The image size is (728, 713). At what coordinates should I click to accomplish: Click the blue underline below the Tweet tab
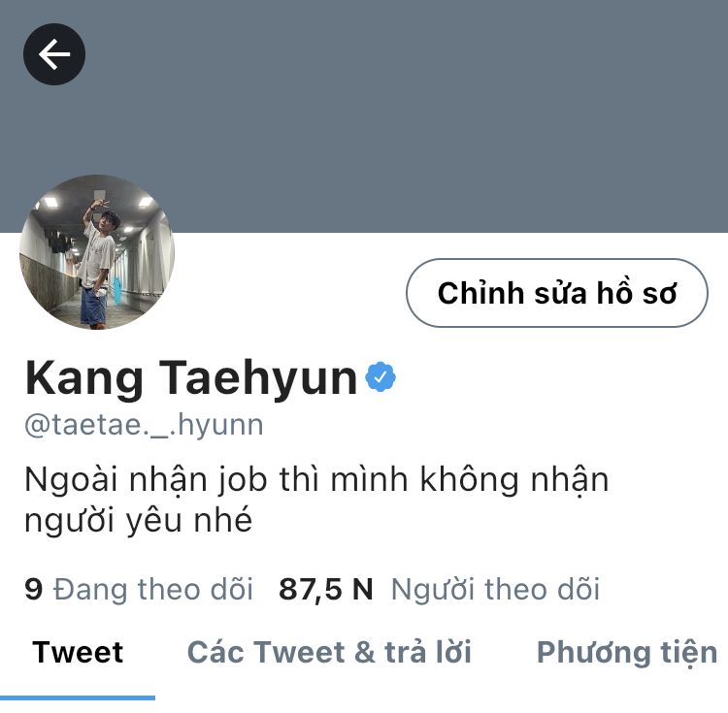click(x=78, y=697)
